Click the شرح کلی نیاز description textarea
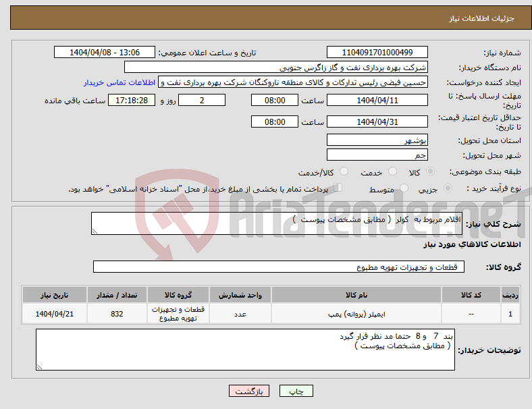This screenshot has width=532, height=409. pos(277,223)
